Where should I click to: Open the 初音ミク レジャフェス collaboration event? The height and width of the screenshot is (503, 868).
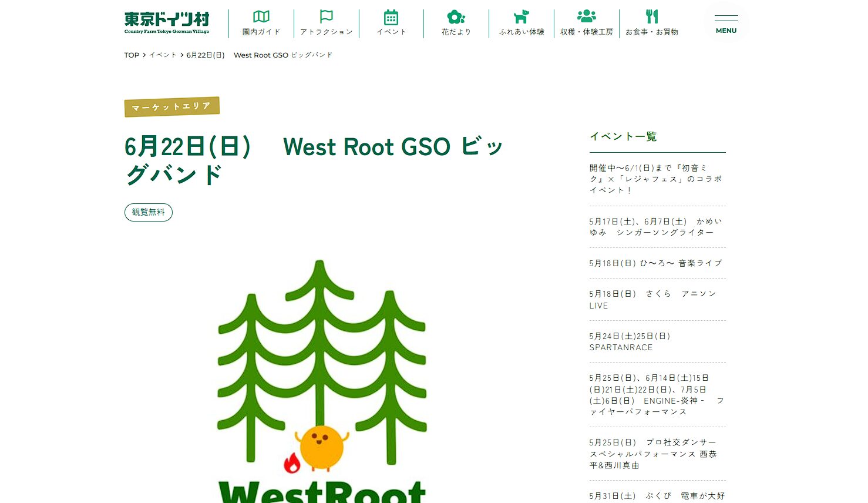(x=656, y=179)
